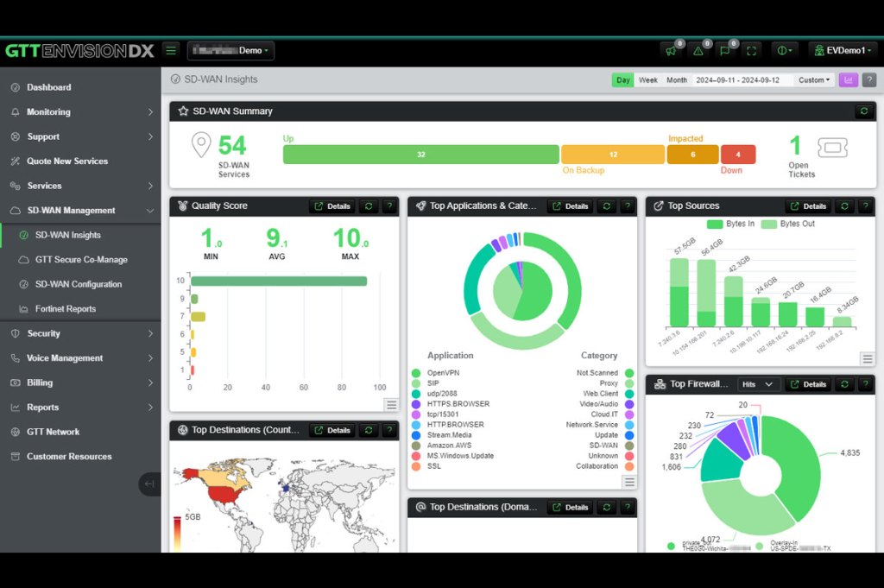Refresh Top Applications & Categories widget
884x588 pixels.
tap(607, 206)
